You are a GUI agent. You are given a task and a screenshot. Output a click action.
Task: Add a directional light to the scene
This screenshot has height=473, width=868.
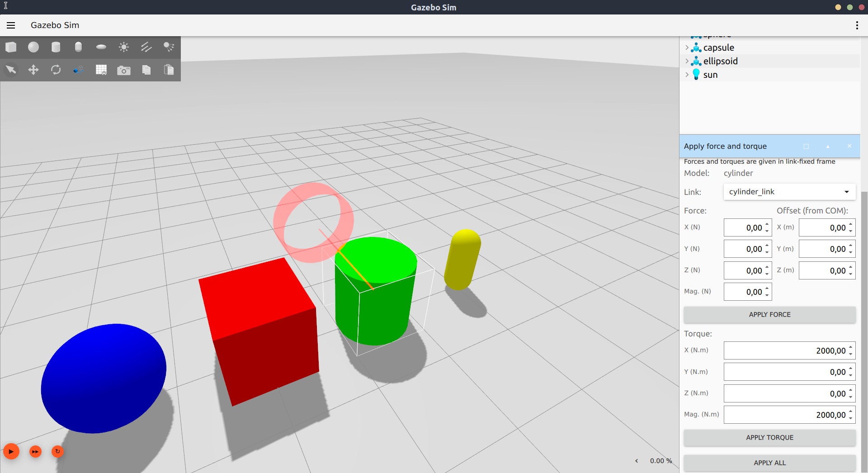tap(146, 47)
